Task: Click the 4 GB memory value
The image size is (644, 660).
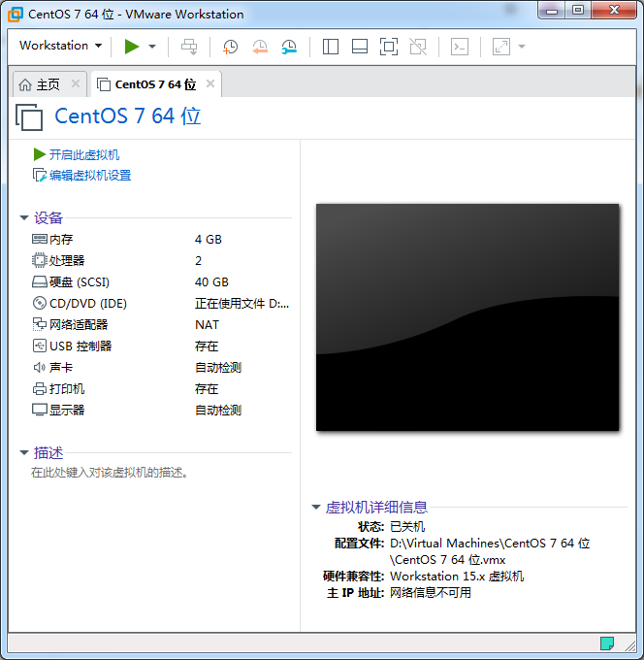Action: click(209, 240)
